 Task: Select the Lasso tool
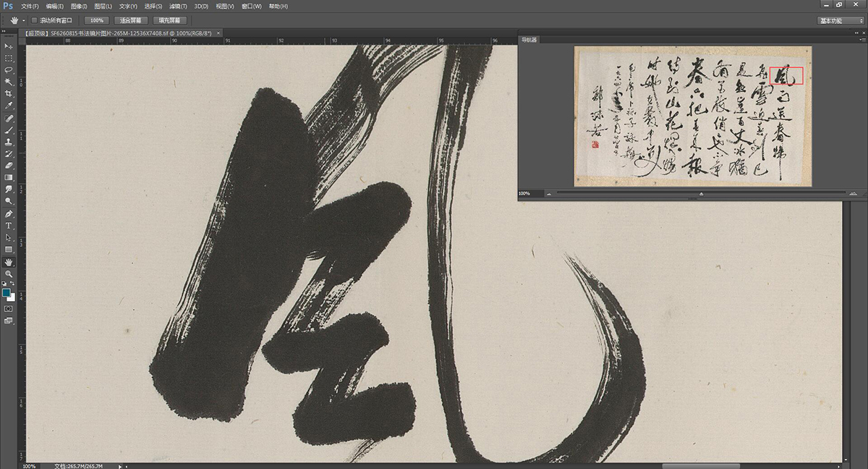pyautogui.click(x=9, y=69)
